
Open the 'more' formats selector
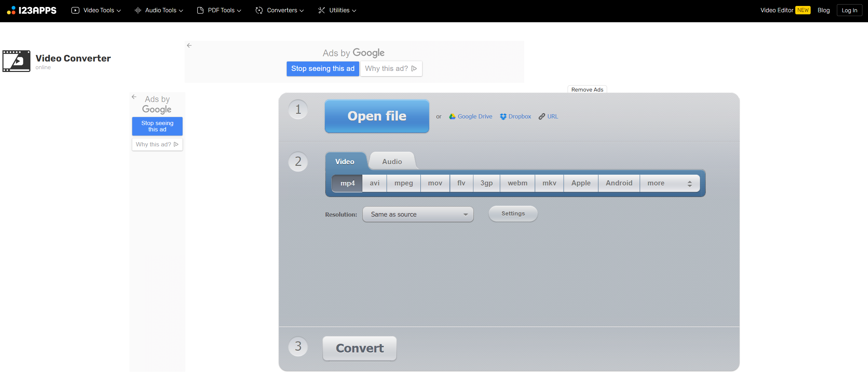pyautogui.click(x=656, y=183)
